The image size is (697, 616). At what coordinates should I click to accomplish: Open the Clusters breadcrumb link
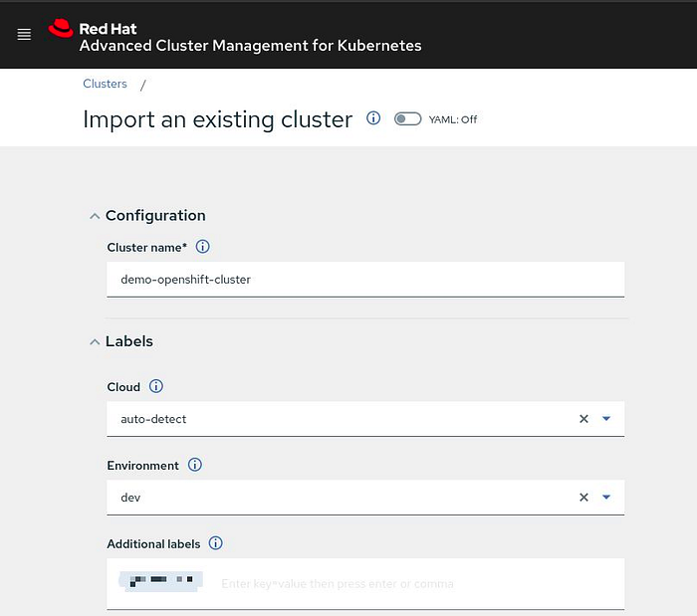105,84
